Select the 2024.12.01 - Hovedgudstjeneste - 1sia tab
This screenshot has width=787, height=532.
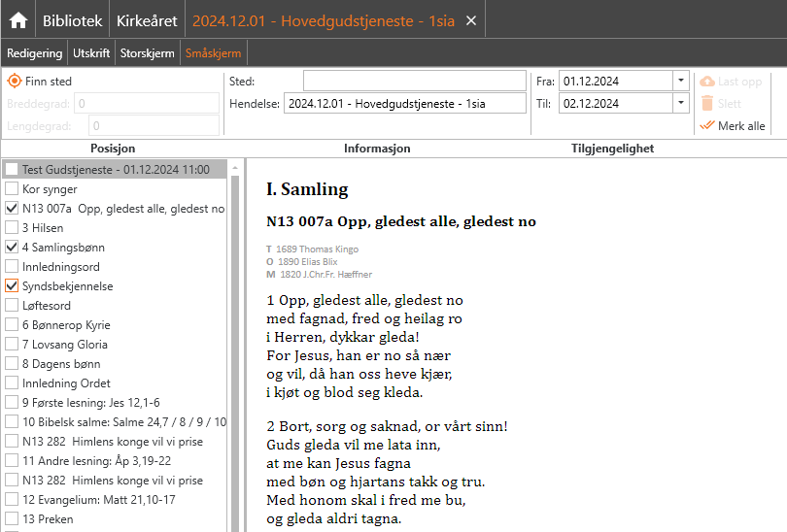click(x=324, y=20)
